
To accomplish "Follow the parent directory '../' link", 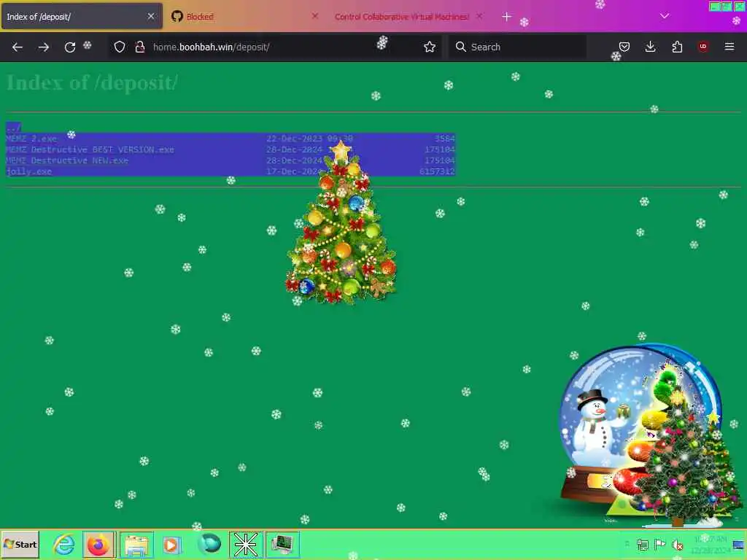I will pos(13,128).
